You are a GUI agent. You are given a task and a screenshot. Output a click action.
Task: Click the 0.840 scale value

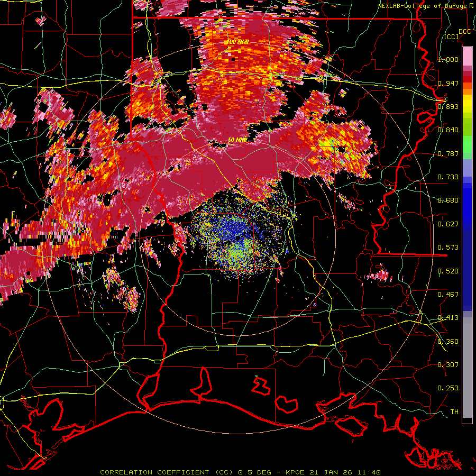click(x=448, y=130)
